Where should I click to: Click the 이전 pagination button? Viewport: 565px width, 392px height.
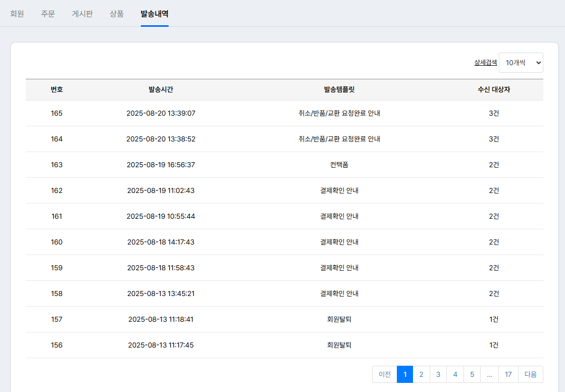point(384,374)
